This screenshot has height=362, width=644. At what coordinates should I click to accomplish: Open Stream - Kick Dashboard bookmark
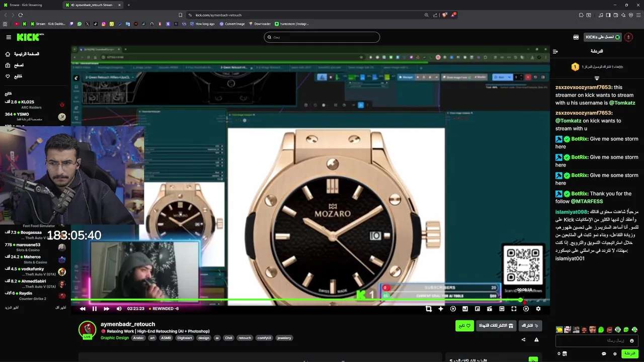(48, 24)
